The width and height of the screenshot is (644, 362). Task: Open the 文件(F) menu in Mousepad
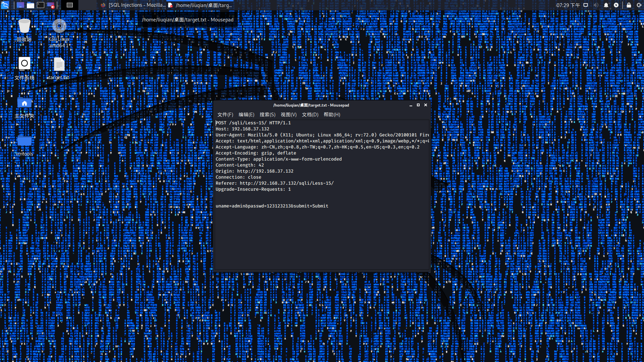point(225,115)
